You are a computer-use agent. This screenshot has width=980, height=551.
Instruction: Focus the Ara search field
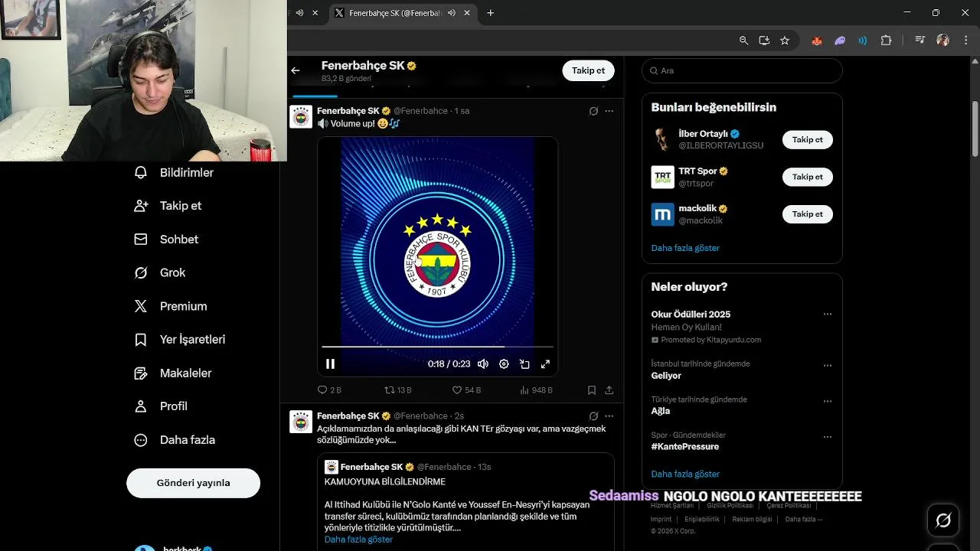coord(742,70)
